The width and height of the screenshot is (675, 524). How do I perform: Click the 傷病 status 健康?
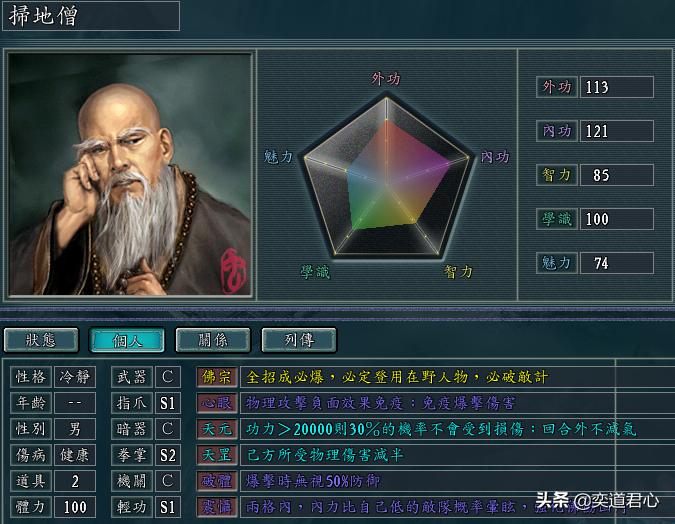click(x=75, y=455)
